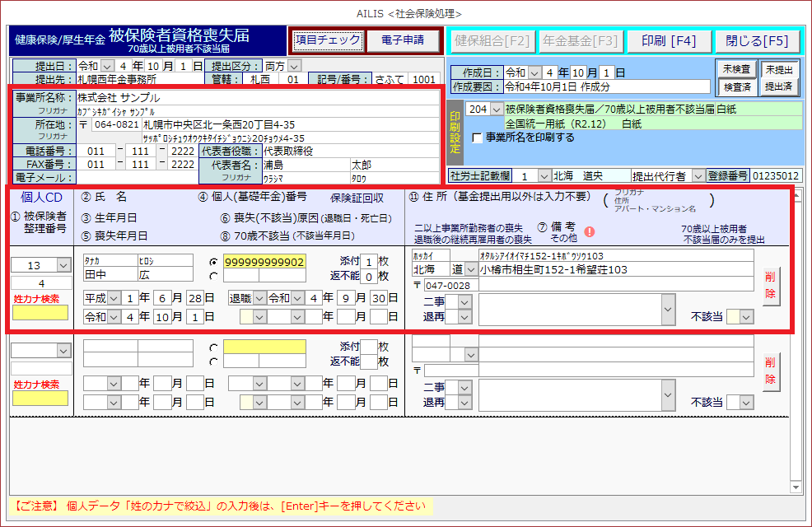Click the red exclamation icon beside 備考

[589, 231]
